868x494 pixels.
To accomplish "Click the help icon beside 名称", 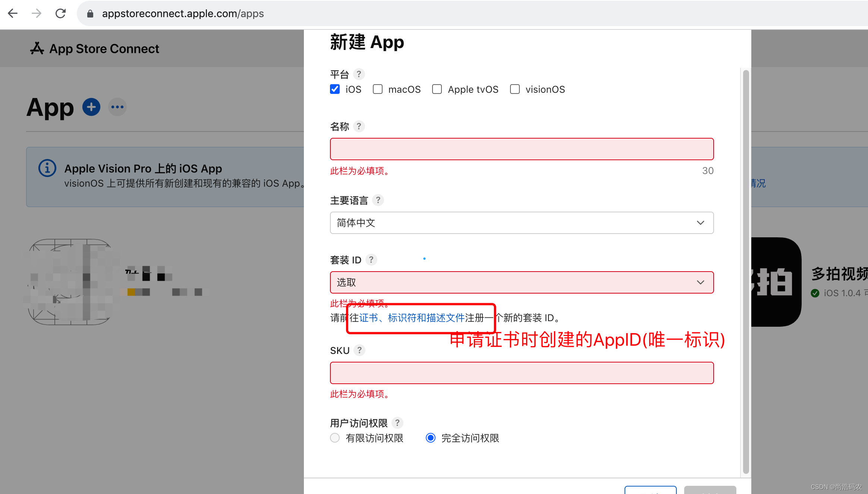I will point(359,126).
